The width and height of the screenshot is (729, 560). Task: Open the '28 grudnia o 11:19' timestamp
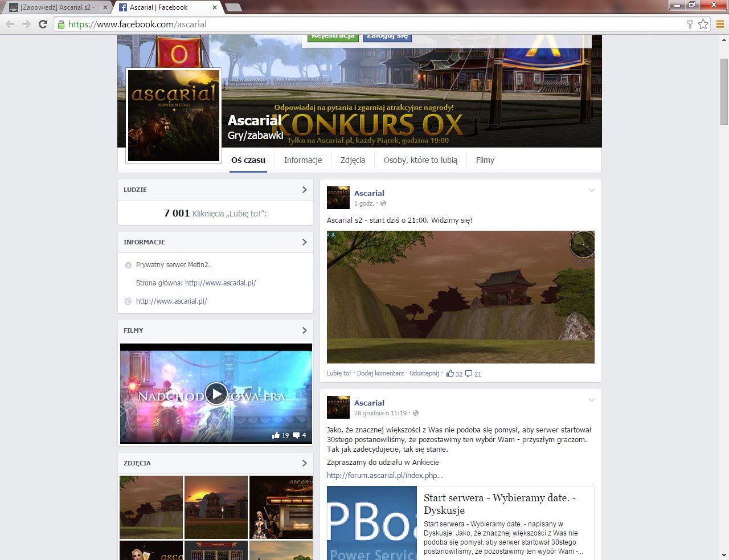(x=380, y=413)
